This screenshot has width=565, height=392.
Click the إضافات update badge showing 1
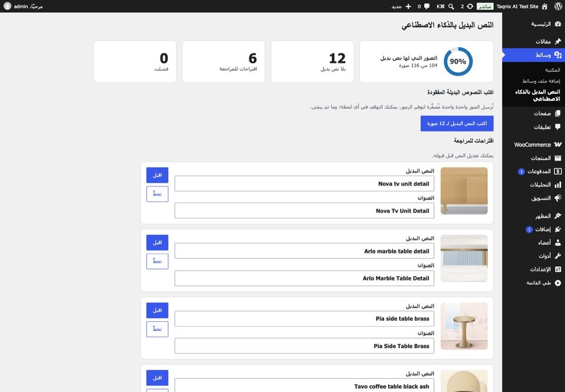(x=529, y=230)
